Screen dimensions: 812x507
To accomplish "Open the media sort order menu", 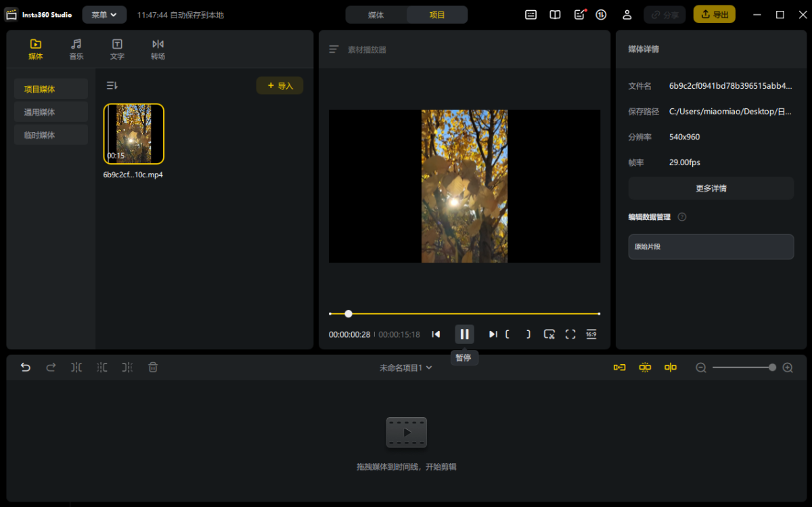I will (x=112, y=85).
